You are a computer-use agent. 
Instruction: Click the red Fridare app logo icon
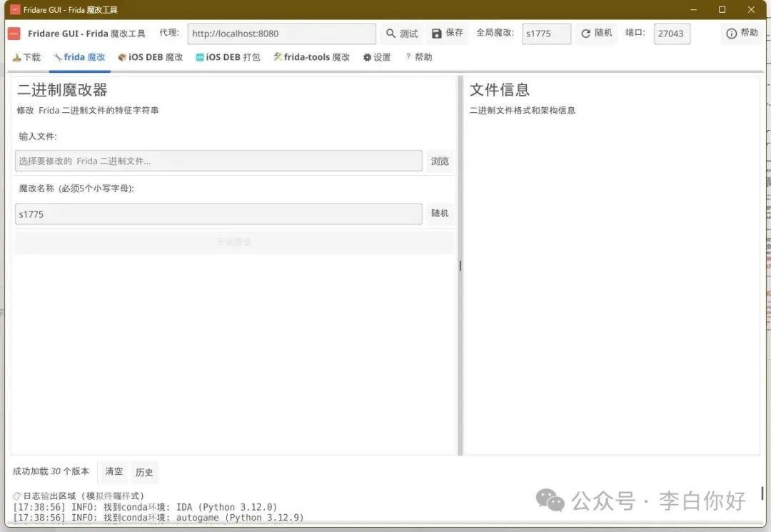click(14, 34)
